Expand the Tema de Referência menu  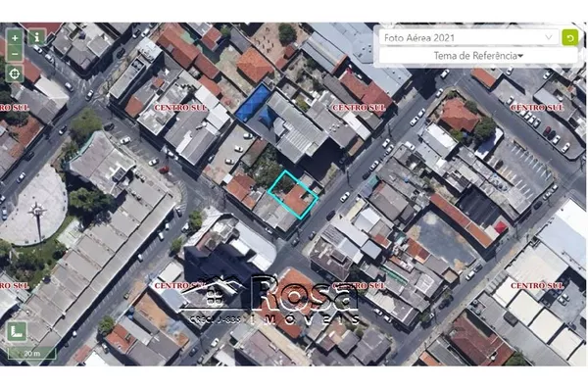[x=478, y=56]
